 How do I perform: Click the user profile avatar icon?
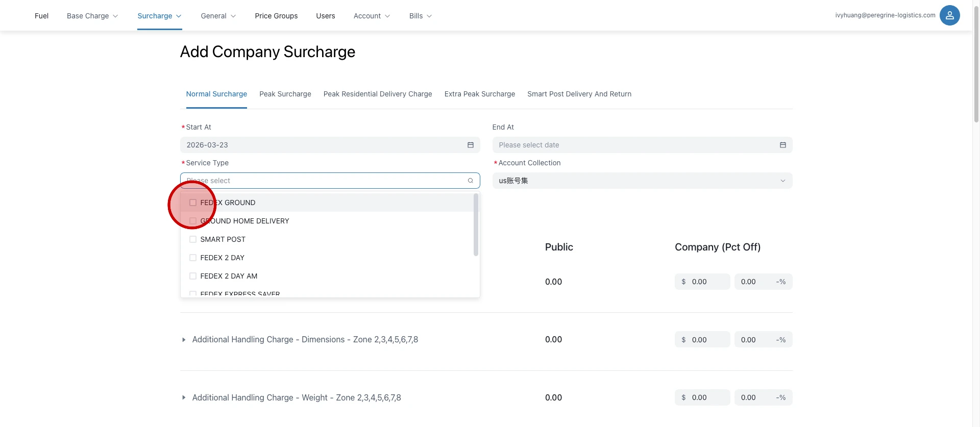click(x=949, y=15)
